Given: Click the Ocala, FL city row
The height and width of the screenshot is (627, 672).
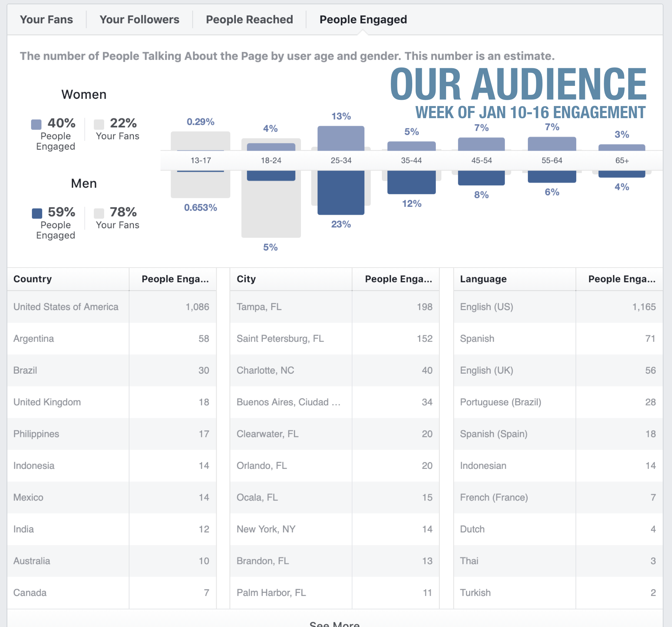Looking at the screenshot, I should coord(335,497).
